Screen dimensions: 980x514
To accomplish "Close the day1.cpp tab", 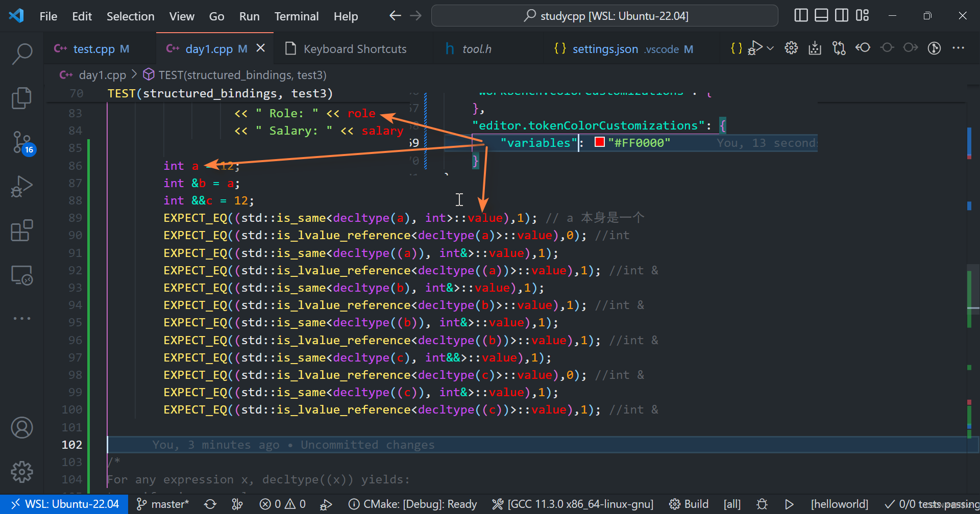I will [x=260, y=48].
